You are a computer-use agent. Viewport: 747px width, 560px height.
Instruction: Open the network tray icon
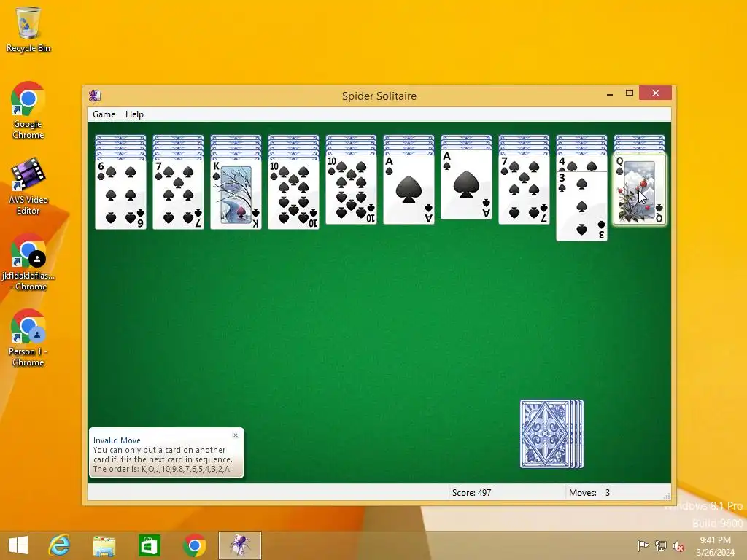click(x=661, y=546)
